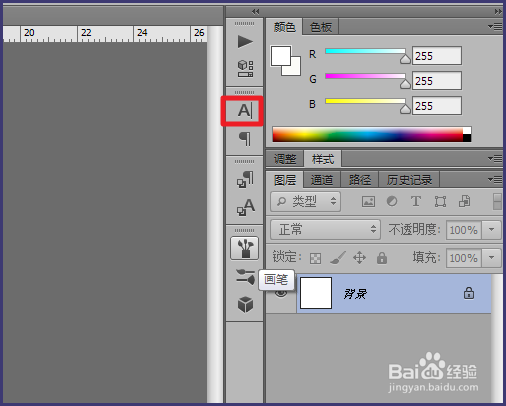Filter layers by adjustment layer icon
Image resolution: width=506 pixels, height=406 pixels.
click(392, 201)
